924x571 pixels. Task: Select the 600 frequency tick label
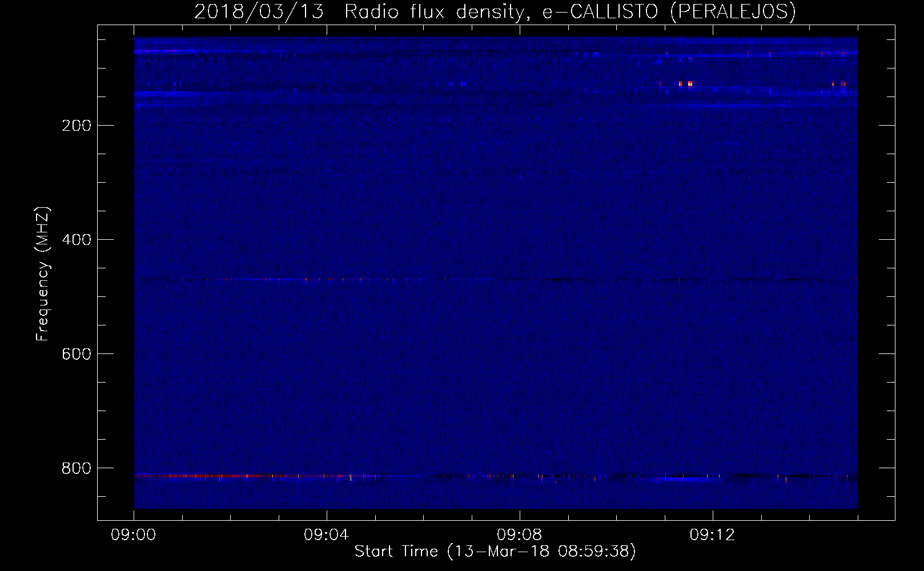coord(77,354)
